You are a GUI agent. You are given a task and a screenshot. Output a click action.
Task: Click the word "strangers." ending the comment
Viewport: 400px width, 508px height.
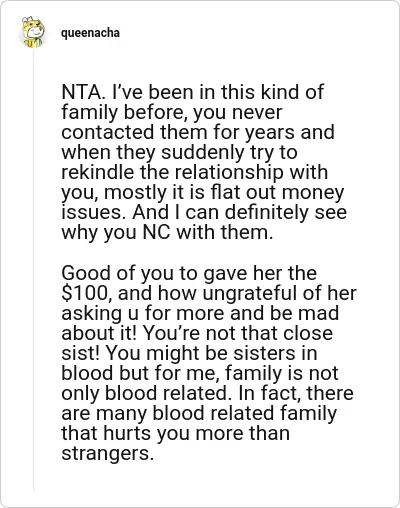point(108,453)
